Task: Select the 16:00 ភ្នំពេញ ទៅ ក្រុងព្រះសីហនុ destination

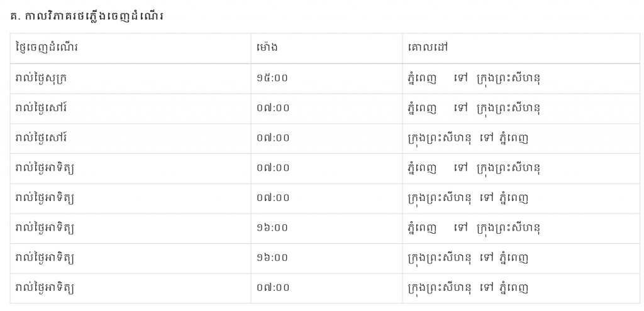Action: [x=474, y=227]
